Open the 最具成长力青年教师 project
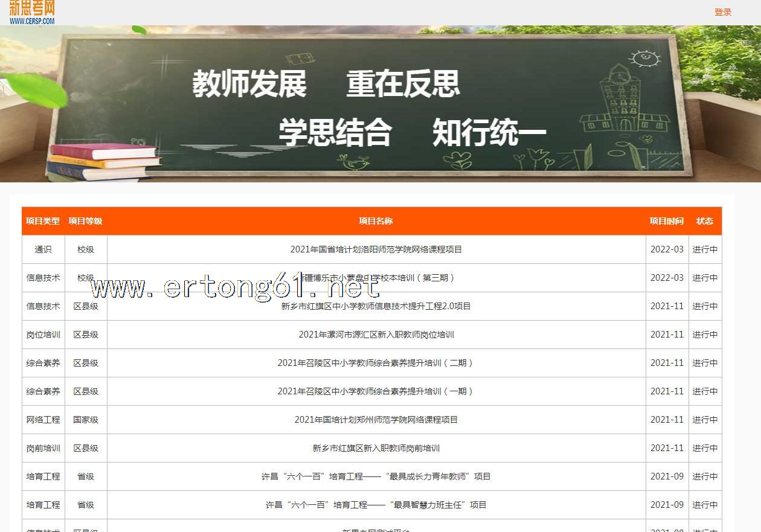This screenshot has width=761, height=532. pyautogui.click(x=376, y=476)
